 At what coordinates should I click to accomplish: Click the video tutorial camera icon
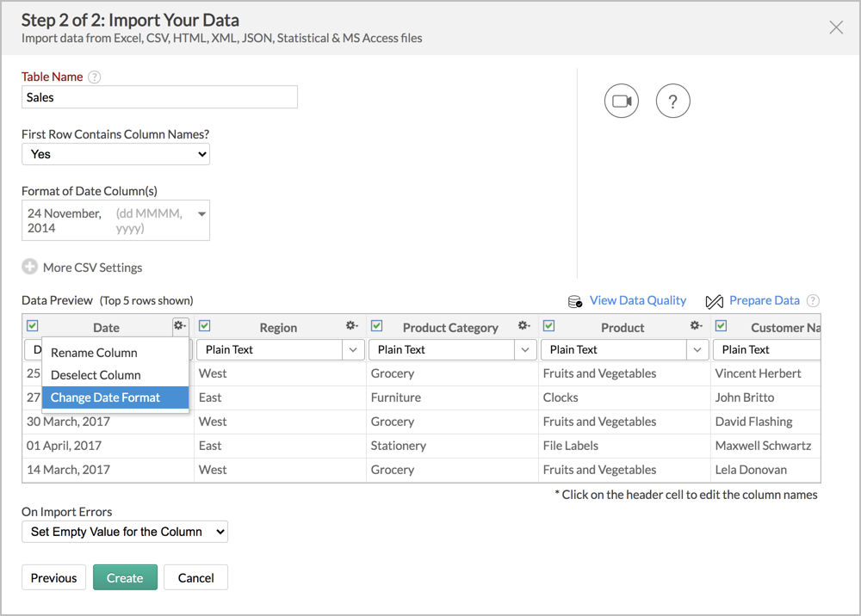[621, 101]
